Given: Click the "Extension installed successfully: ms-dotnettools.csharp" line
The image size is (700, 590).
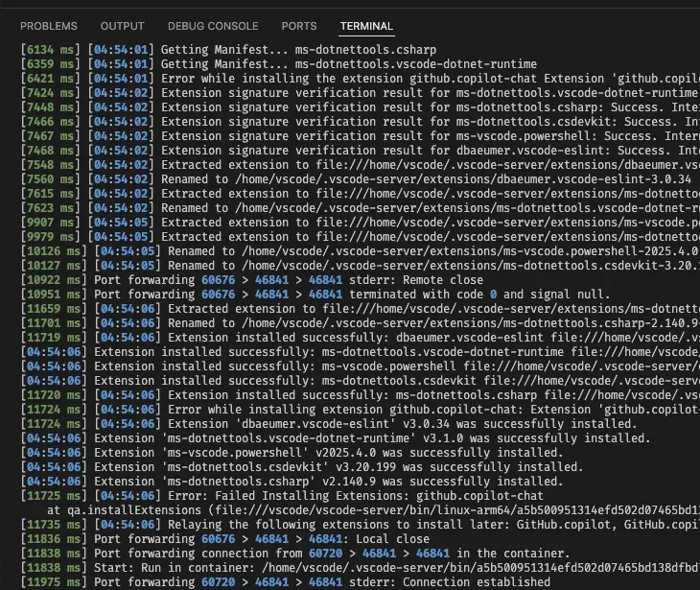Looking at the screenshot, I should click(361, 395).
